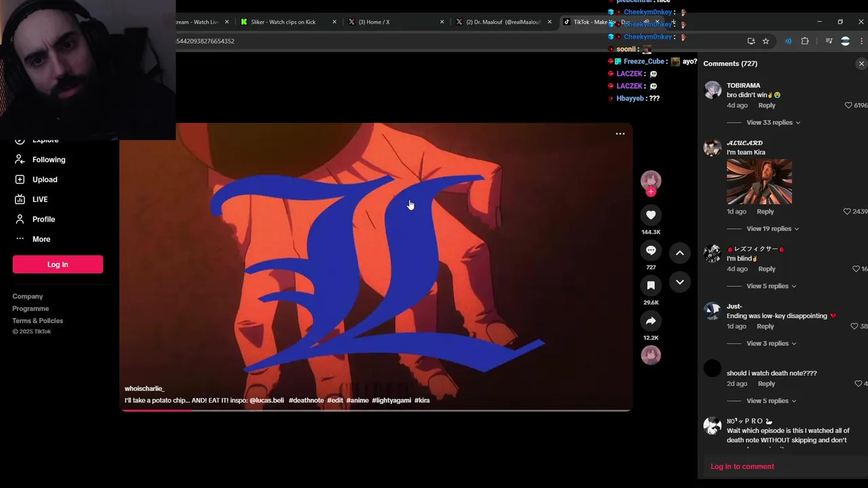This screenshot has width=868, height=488.
Task: Close the Dr. Maalouf browser tab
Action: click(549, 22)
